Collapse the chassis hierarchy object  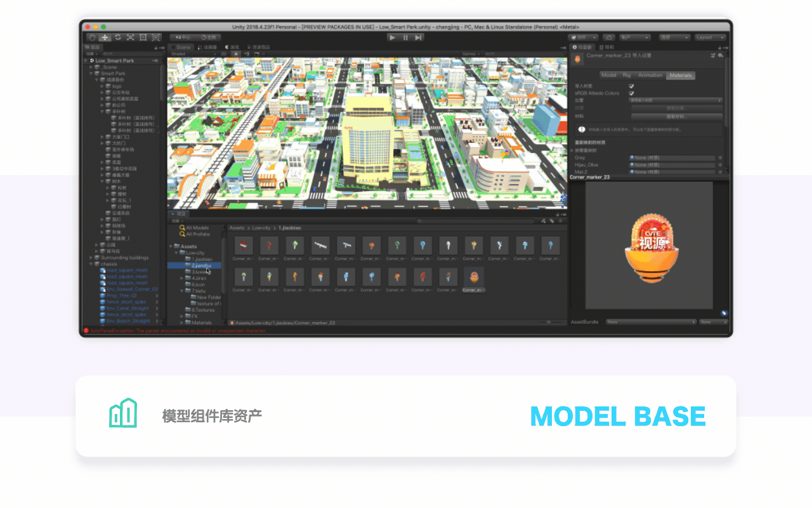click(91, 264)
